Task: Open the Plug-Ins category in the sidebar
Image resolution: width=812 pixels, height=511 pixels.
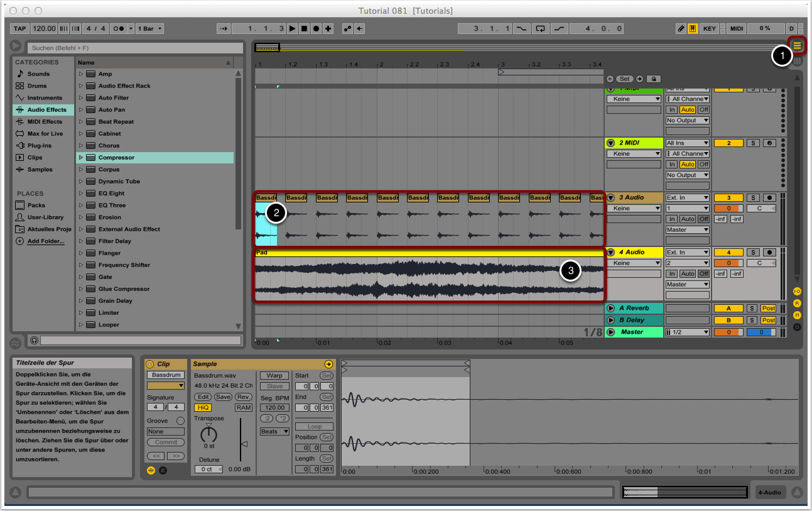Action: pos(39,146)
